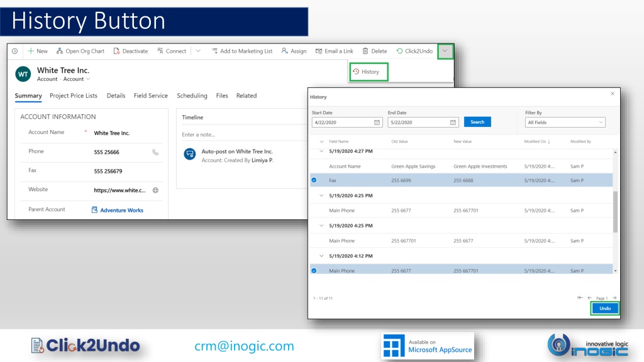Expand the Click2Undo dropdown chevron
Screen dimensions: 644x362
(x=445, y=52)
